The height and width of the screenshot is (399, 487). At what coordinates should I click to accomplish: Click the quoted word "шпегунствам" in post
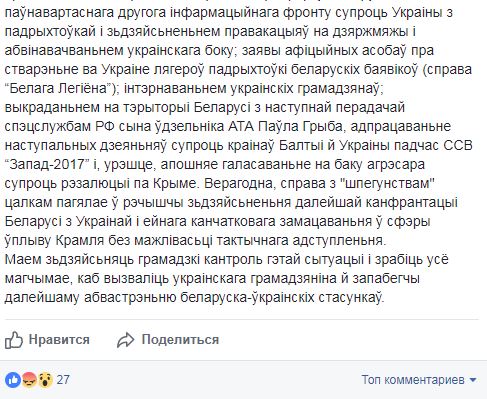[x=390, y=184]
